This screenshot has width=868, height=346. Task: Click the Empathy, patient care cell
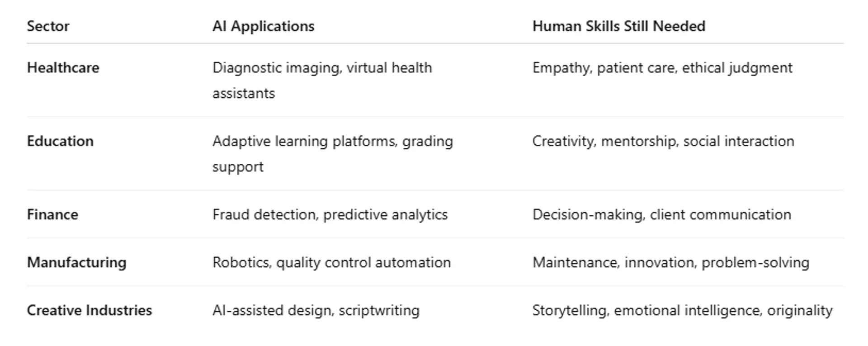point(662,68)
